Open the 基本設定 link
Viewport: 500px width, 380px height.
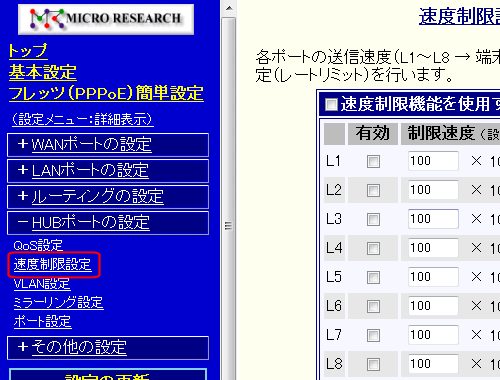click(x=43, y=72)
